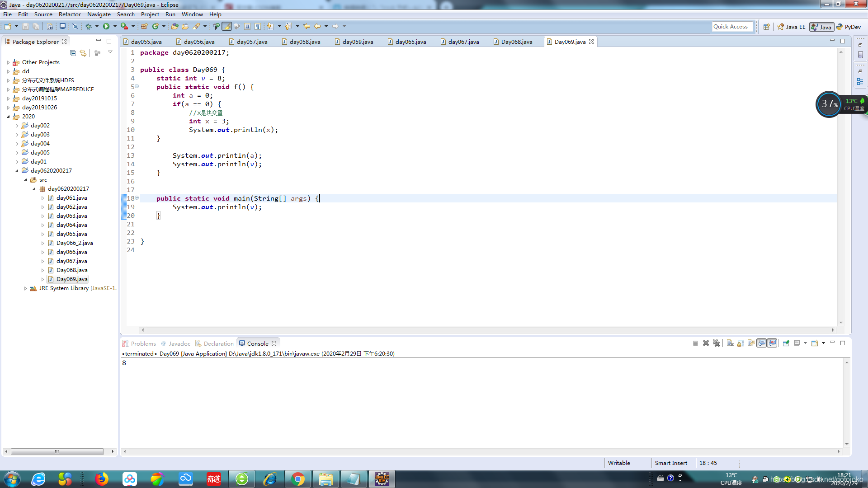Expand the day002 project node

pyautogui.click(x=17, y=126)
